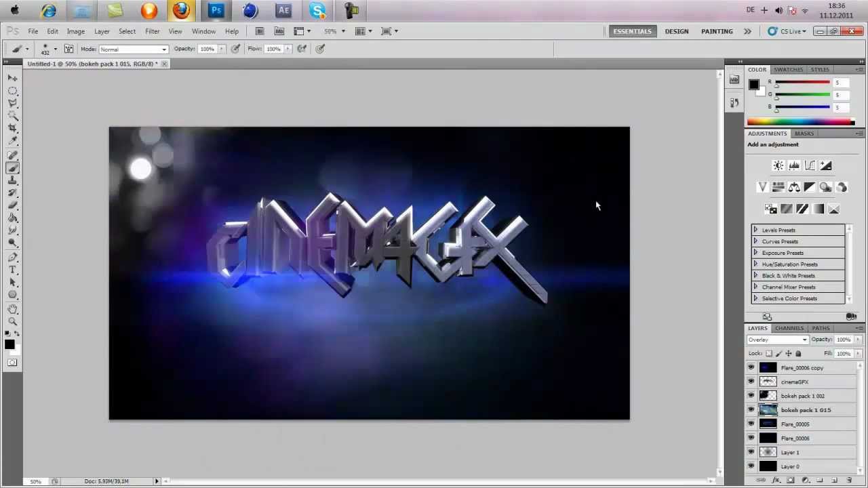Add a Brightness/Contrast adjustment

pos(778,165)
